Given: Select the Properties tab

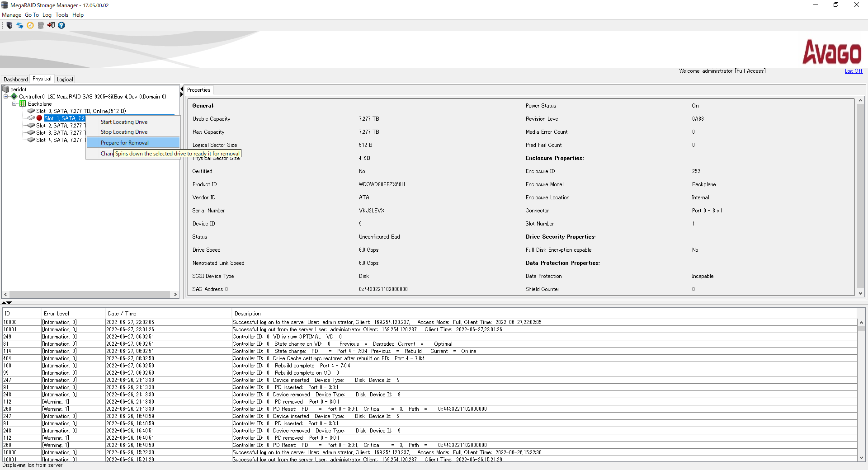Looking at the screenshot, I should click(199, 90).
